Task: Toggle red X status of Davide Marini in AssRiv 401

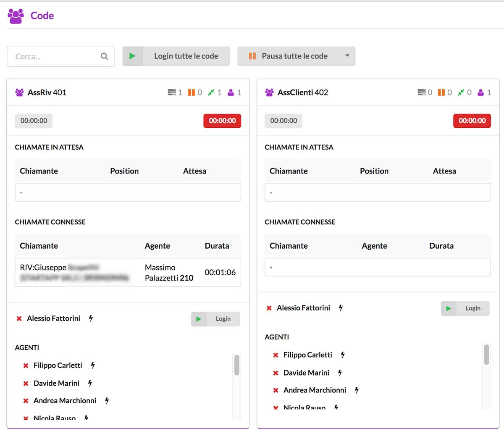Action: pyautogui.click(x=26, y=384)
